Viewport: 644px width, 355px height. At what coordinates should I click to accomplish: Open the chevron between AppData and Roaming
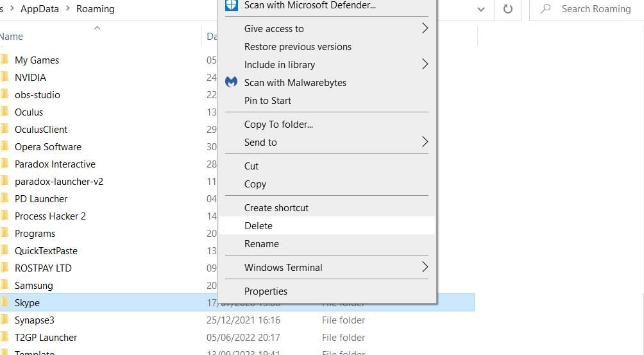tap(68, 8)
